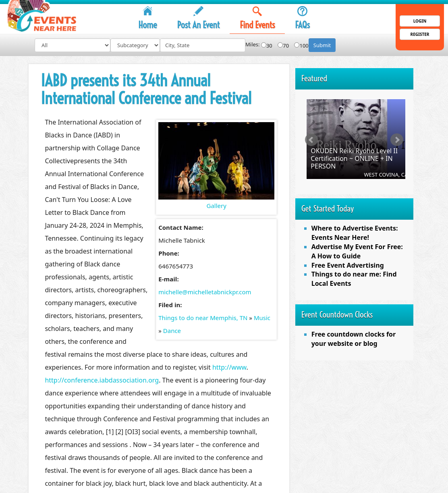This screenshot has height=493, width=448.
Task: Select the 100 miles radio button
Action: 297,45
